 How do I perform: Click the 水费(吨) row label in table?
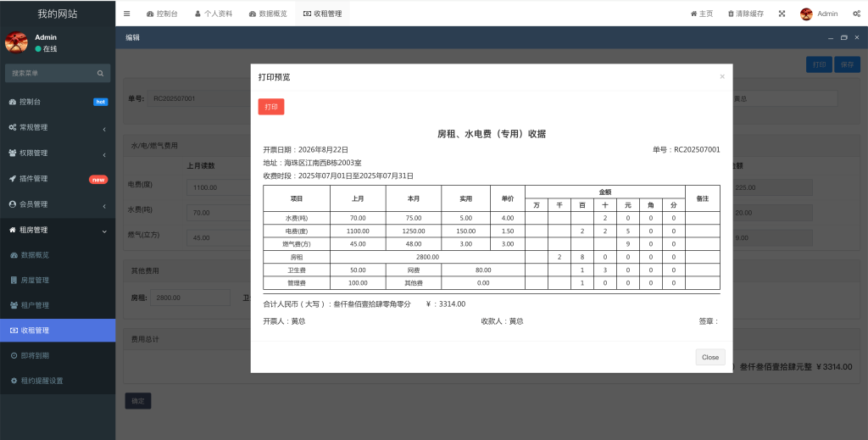coord(296,218)
